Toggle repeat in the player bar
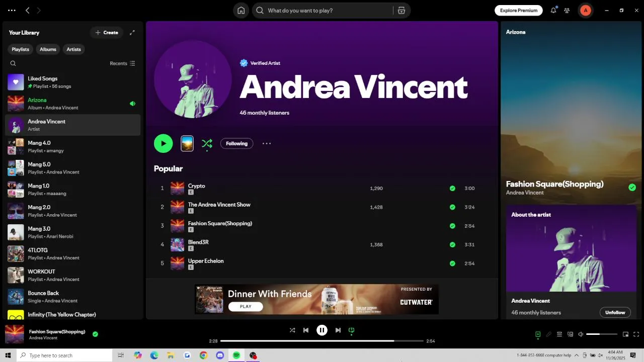Viewport: 644px width, 362px height. 352,330
